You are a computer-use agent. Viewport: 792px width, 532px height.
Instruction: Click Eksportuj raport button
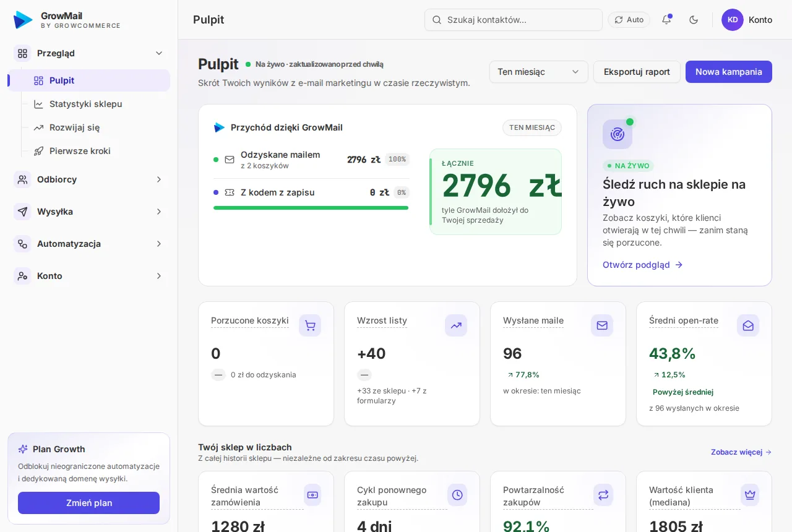(637, 72)
